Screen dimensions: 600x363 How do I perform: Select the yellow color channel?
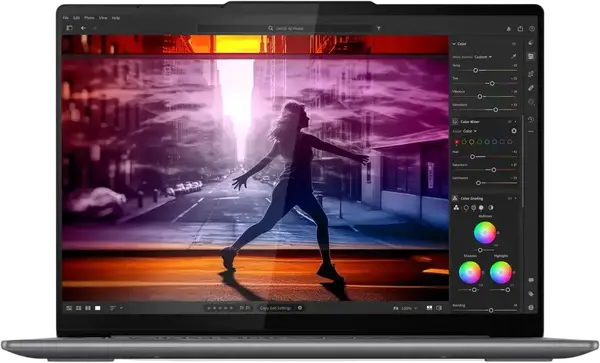pos(472,142)
